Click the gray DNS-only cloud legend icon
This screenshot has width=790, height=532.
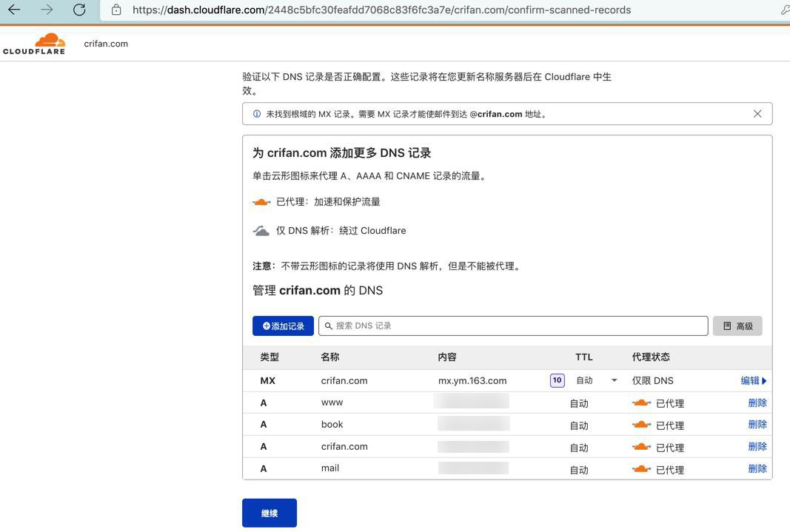261,231
